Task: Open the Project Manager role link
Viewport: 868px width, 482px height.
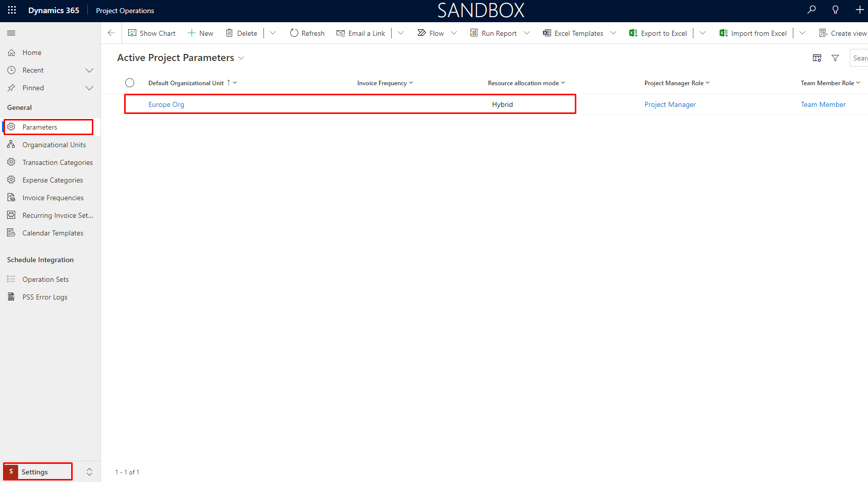Action: click(x=670, y=105)
